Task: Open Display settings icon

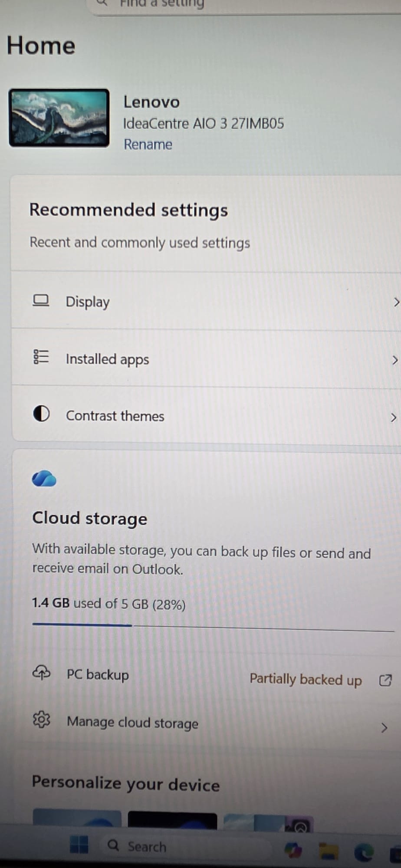Action: point(41,300)
